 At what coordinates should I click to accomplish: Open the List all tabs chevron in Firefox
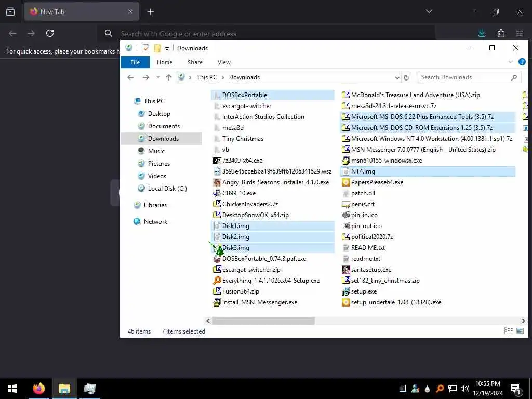[x=429, y=11]
